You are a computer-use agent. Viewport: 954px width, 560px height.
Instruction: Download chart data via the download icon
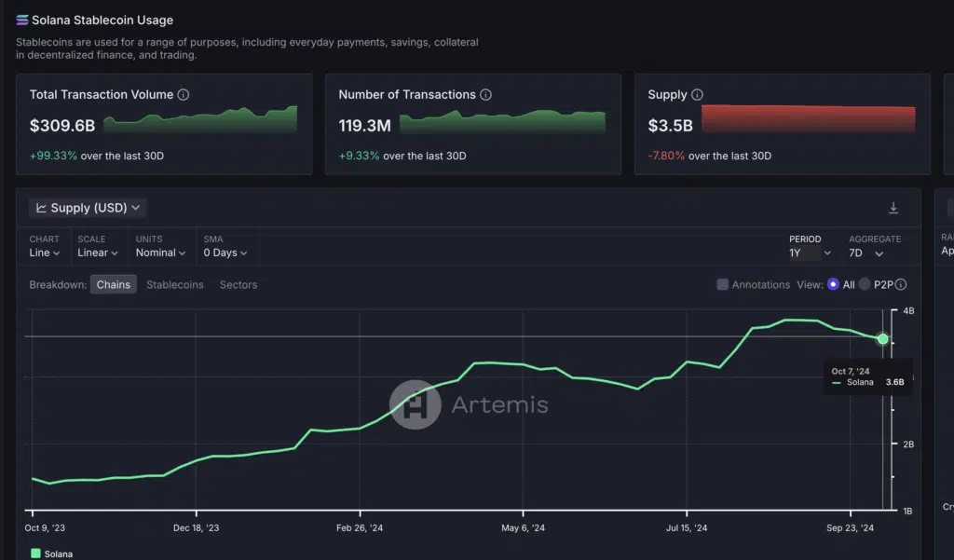pyautogui.click(x=893, y=208)
